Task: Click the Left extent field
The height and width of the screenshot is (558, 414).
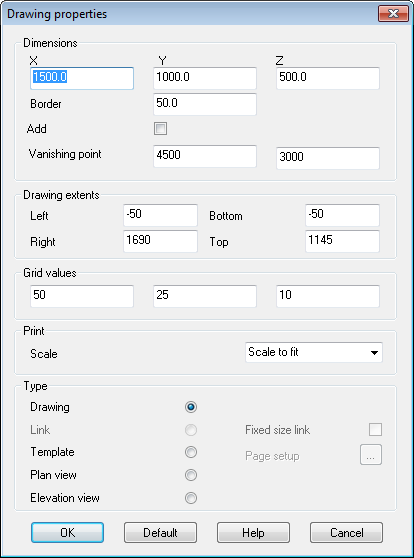Action: [x=160, y=215]
